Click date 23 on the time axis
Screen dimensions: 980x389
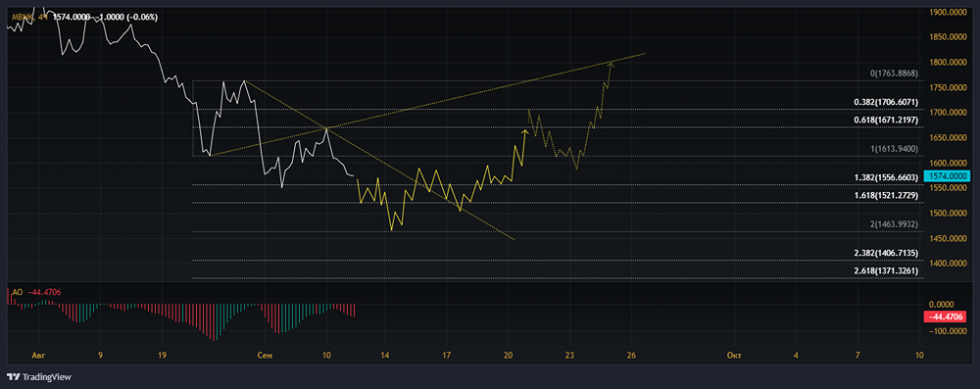[569, 356]
